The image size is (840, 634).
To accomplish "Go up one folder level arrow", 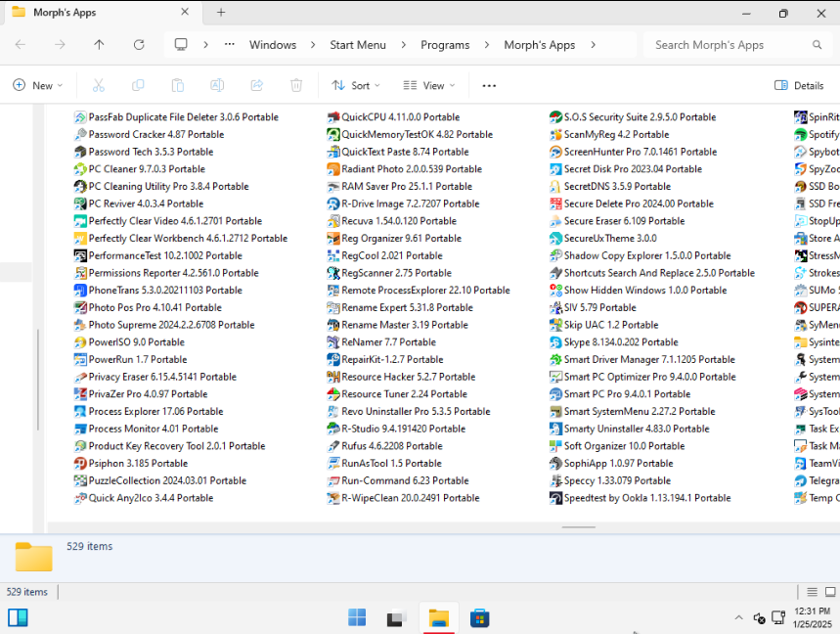I will (99, 44).
